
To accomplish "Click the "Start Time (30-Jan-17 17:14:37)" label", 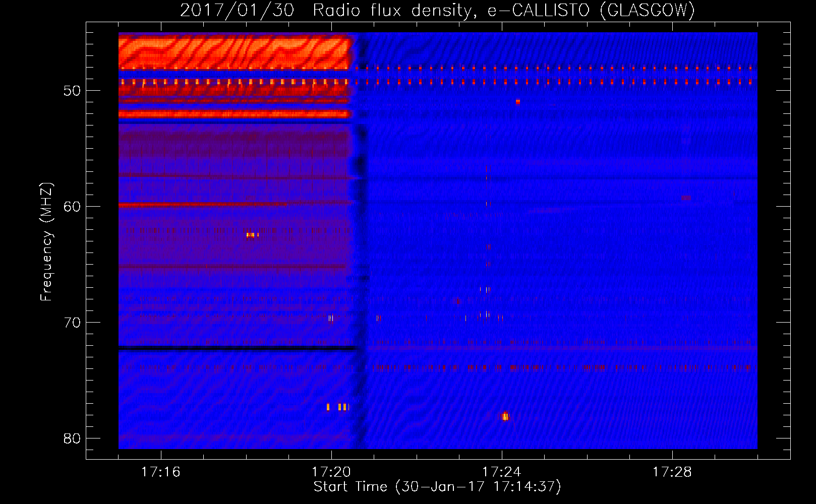I will (x=437, y=487).
